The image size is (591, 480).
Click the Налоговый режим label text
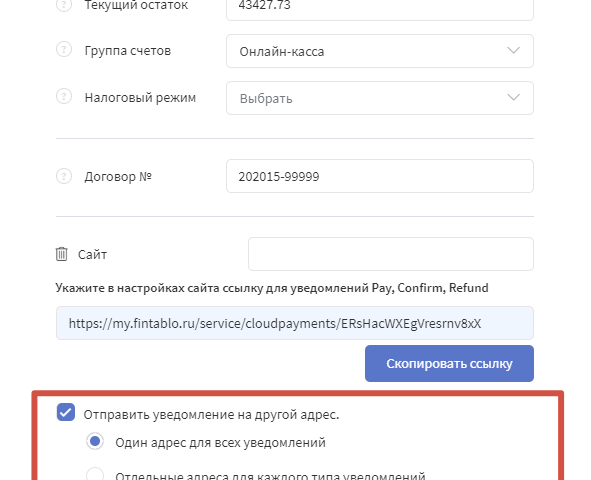[140, 98]
